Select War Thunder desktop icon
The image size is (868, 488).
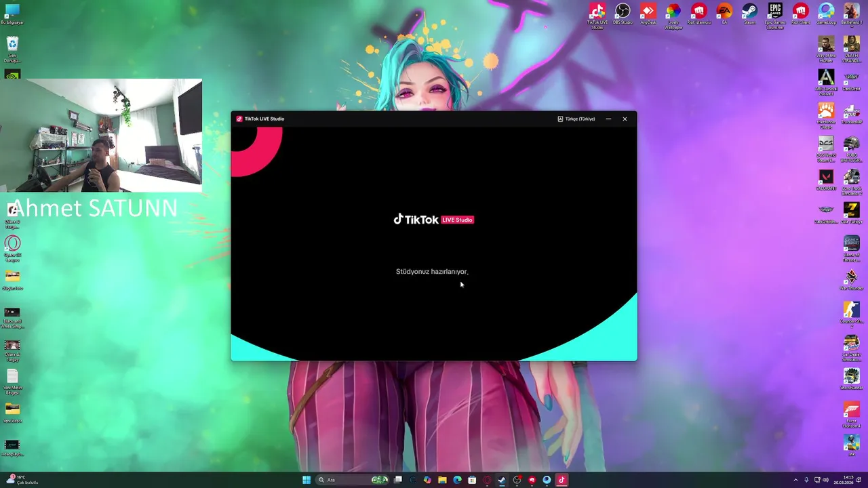(851, 279)
